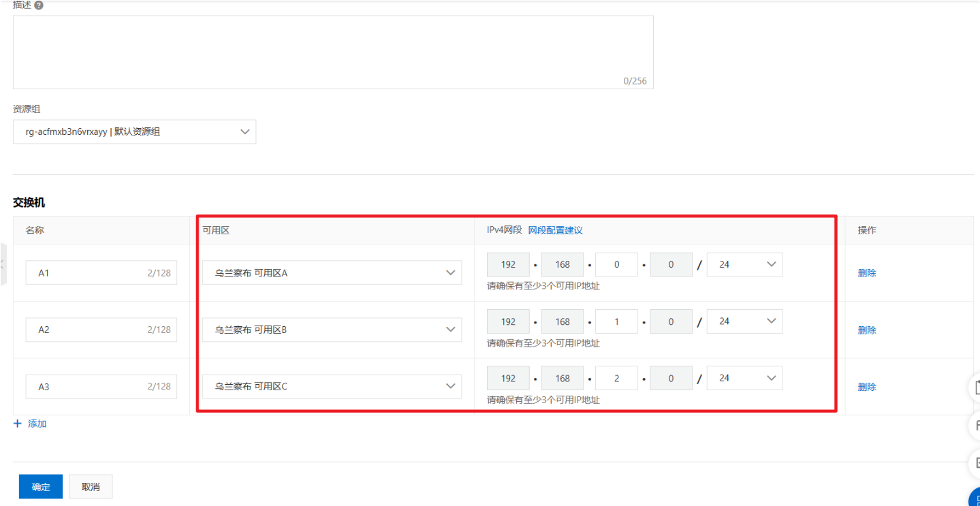
Task: Delete the A2 switch row
Action: (x=867, y=330)
